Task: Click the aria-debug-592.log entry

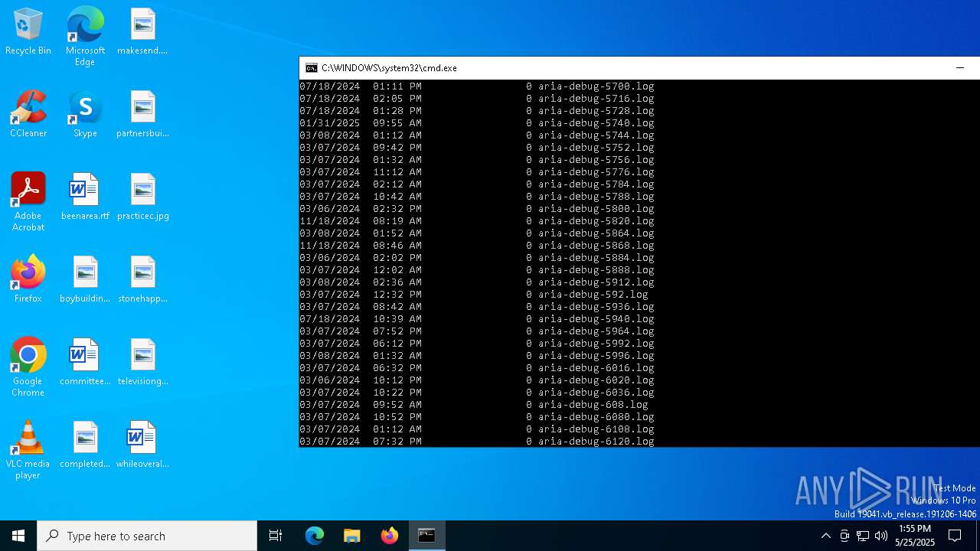Action: [x=593, y=295]
